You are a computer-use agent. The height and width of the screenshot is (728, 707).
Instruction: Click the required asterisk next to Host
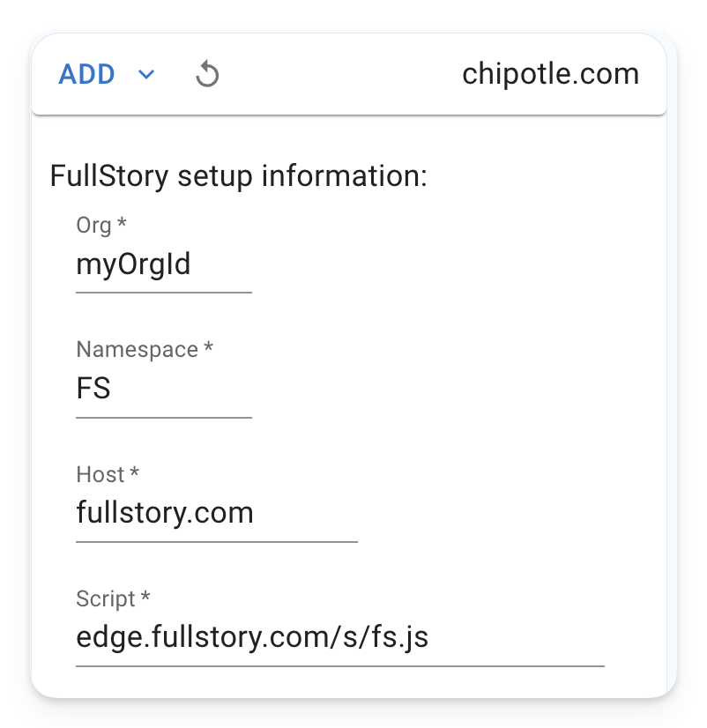click(x=135, y=472)
